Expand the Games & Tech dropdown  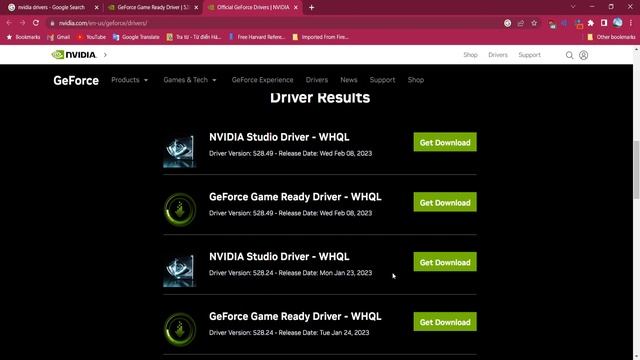[x=190, y=80]
